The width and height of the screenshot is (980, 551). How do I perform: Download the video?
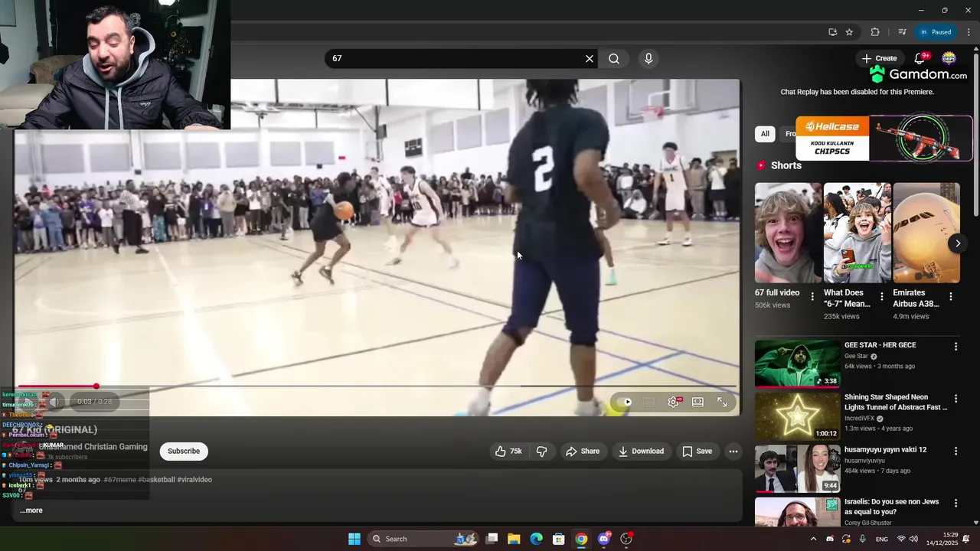[642, 452]
